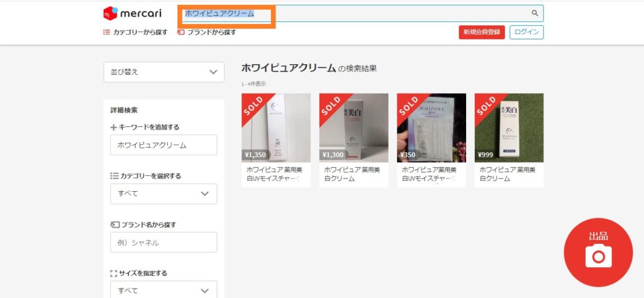Open the サイズを指定する dropdown
Image resolution: width=644 pixels, height=298 pixels.
click(x=164, y=290)
